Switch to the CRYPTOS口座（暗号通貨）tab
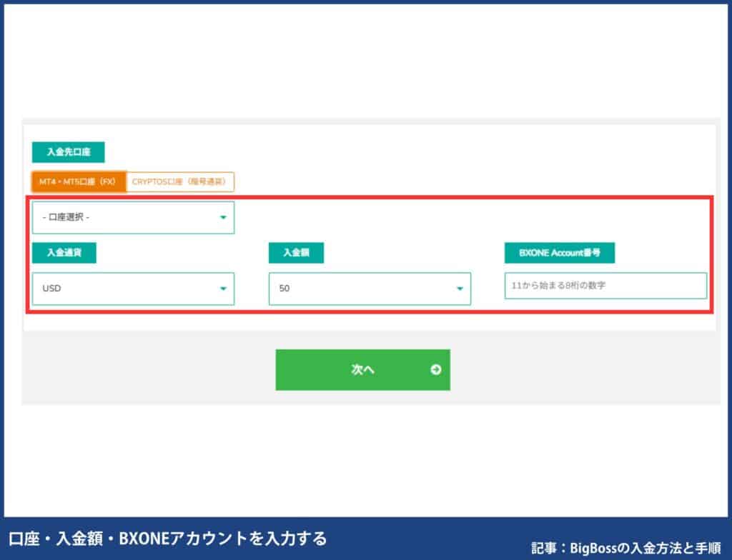This screenshot has width=732, height=560. pos(181,182)
